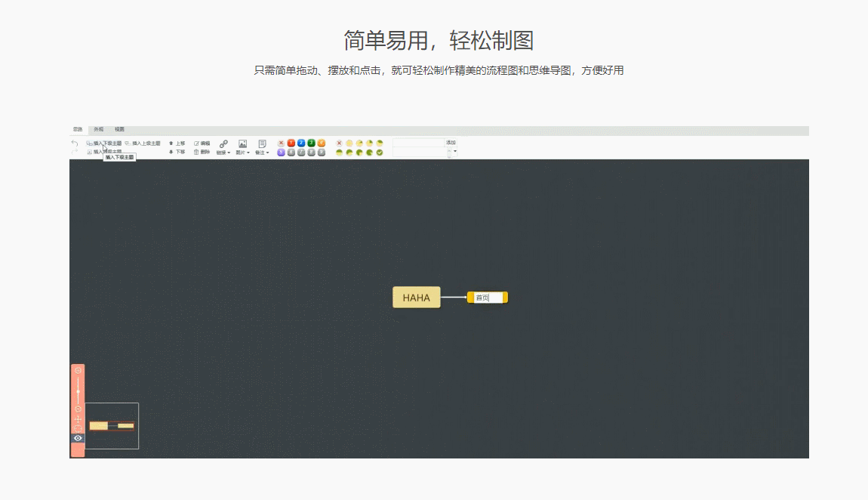Click the 首页 node text box

(x=488, y=298)
